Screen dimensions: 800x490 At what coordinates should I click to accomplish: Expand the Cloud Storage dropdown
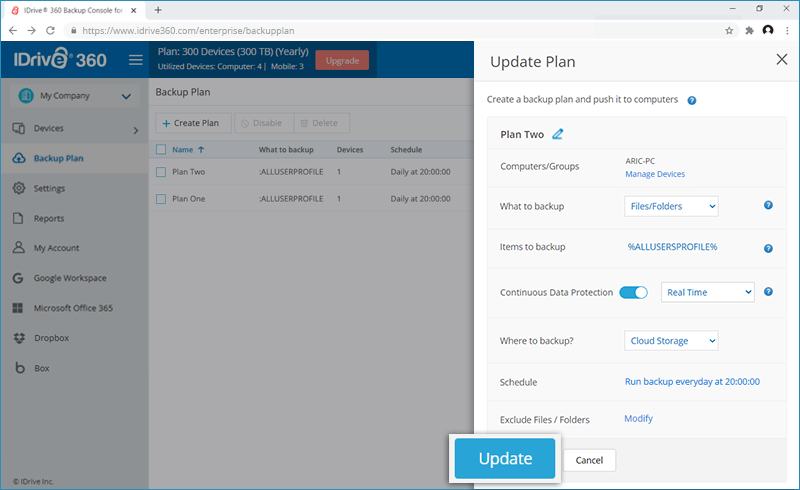tap(671, 341)
